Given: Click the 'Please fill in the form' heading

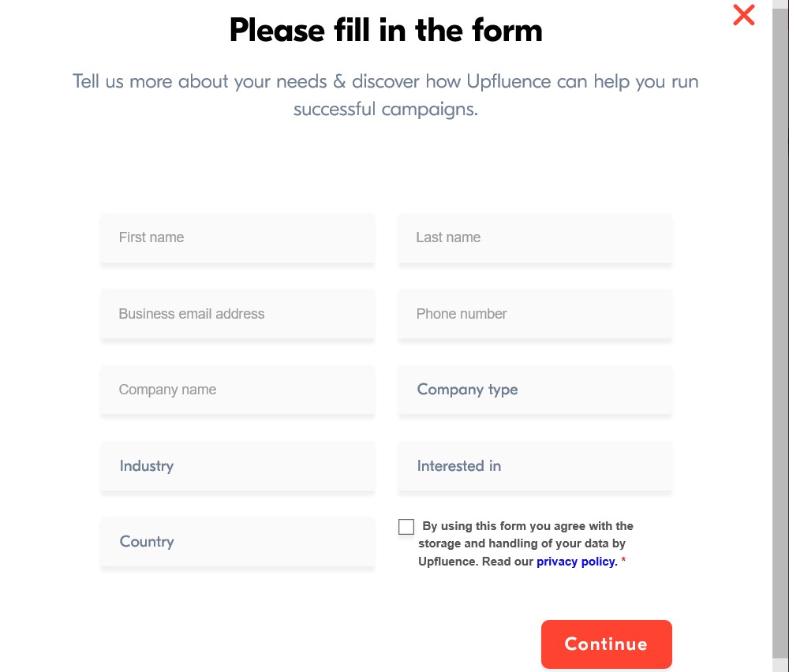Looking at the screenshot, I should [386, 31].
